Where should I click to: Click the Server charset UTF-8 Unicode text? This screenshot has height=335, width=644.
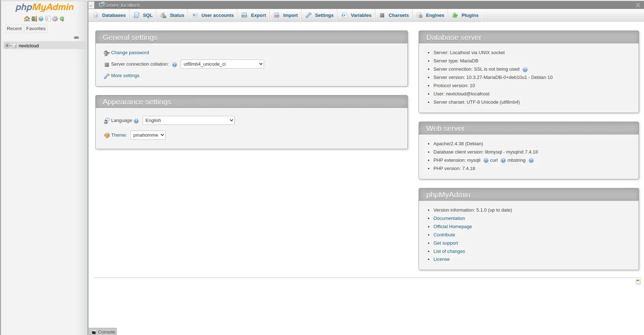point(476,102)
